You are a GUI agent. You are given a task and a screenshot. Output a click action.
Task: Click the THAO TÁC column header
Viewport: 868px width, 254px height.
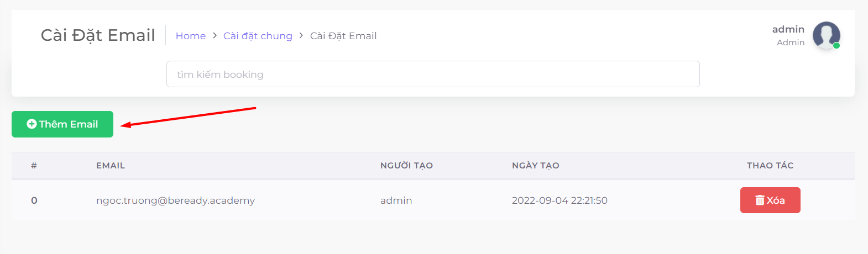click(770, 166)
